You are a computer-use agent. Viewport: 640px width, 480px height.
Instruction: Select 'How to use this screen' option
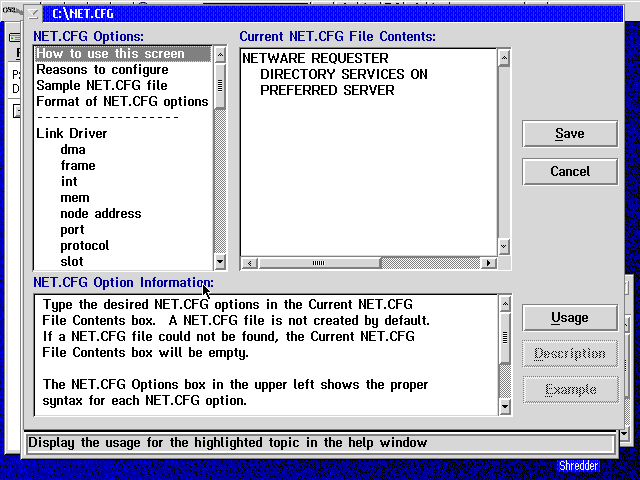click(123, 54)
